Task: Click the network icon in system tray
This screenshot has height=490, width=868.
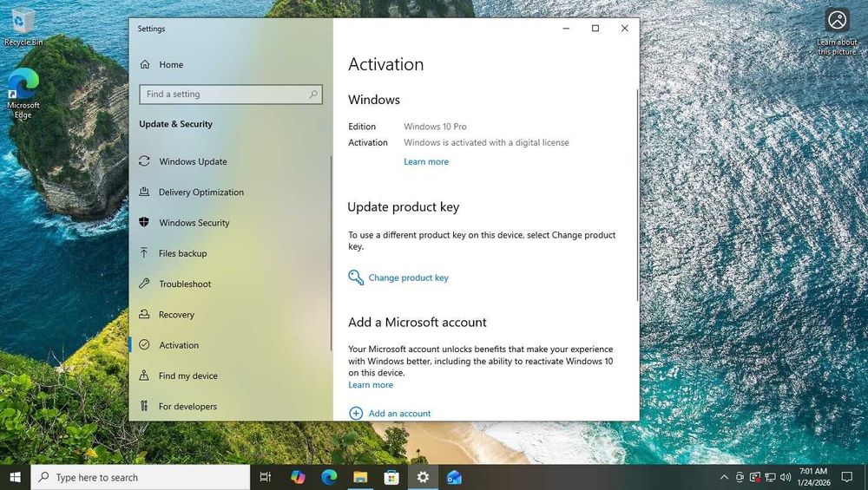Action: click(770, 477)
